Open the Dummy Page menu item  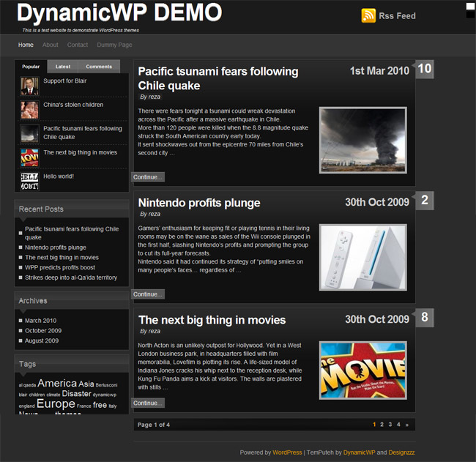tap(114, 45)
